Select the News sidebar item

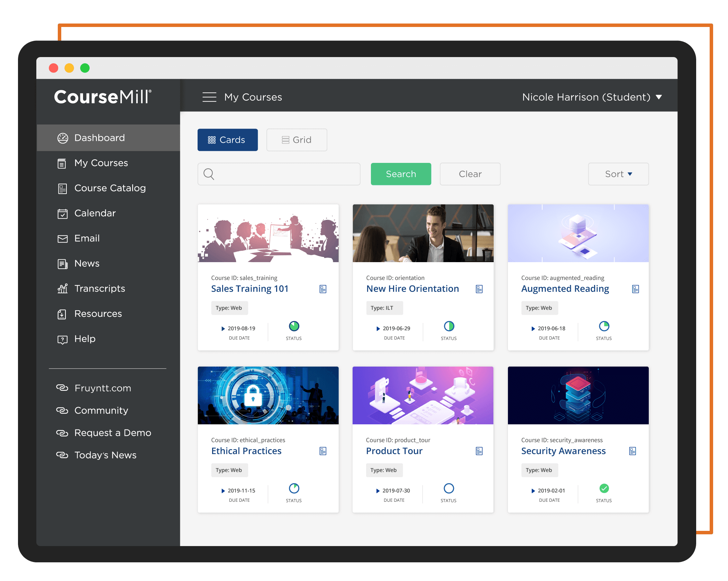point(87,263)
